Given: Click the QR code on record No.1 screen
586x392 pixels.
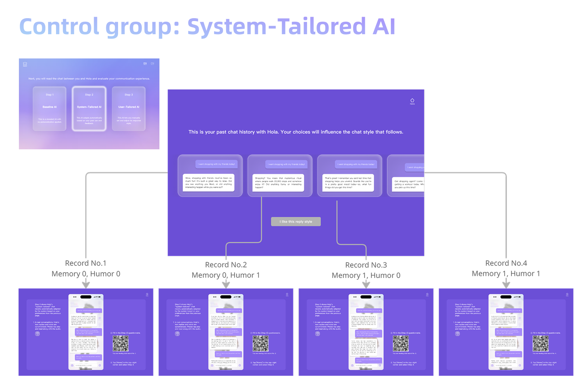Looking at the screenshot, I should (121, 344).
